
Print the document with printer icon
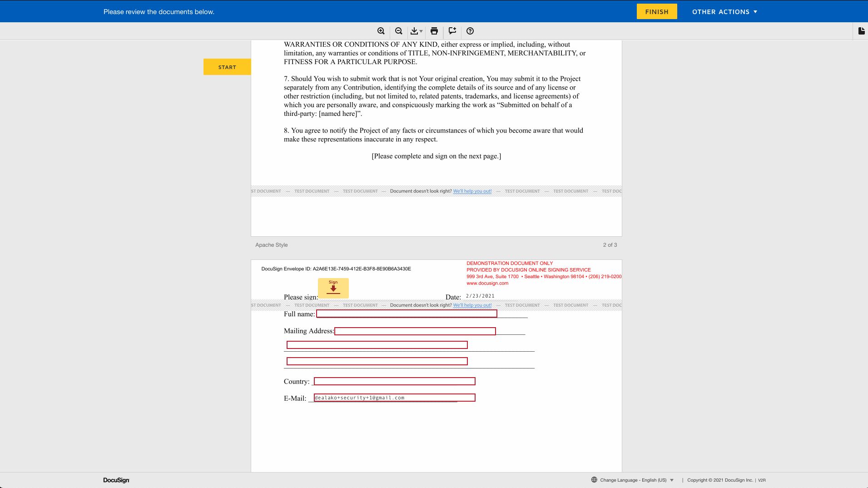click(434, 31)
